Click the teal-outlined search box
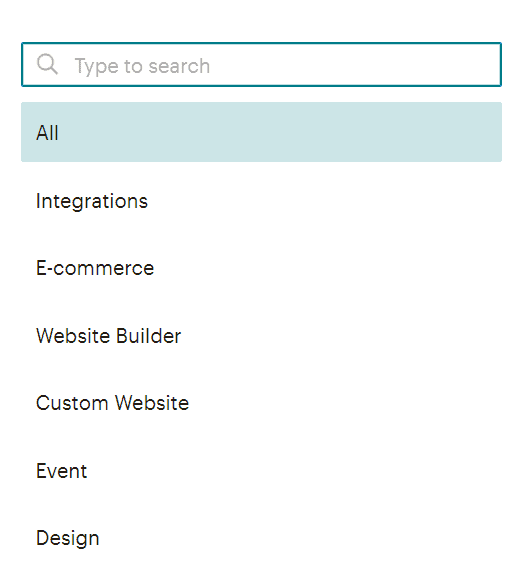Viewport: 517px width, 587px height. click(x=261, y=64)
